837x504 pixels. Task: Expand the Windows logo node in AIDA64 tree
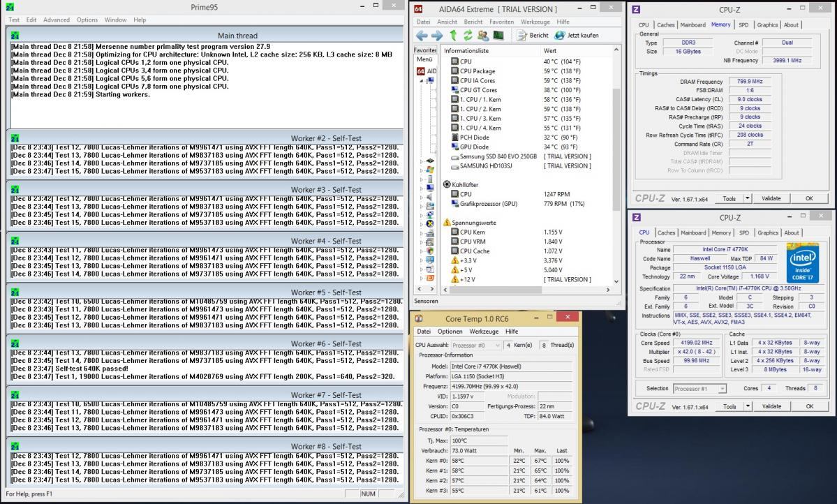point(421,170)
